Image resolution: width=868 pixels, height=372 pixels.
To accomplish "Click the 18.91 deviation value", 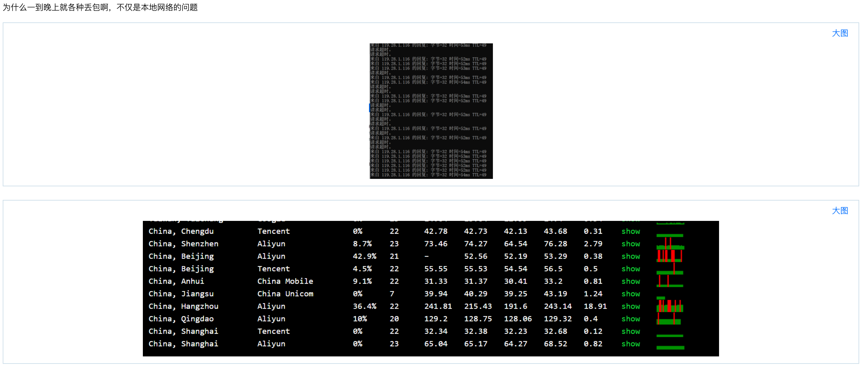I will (595, 307).
